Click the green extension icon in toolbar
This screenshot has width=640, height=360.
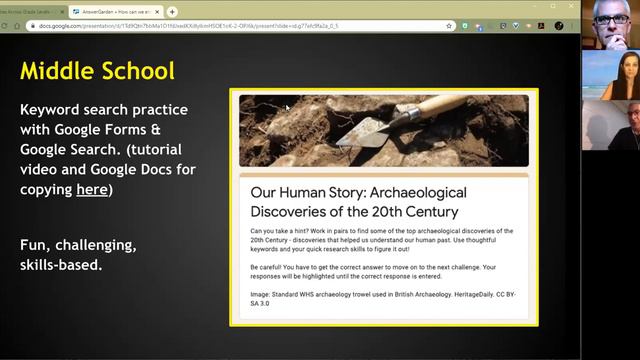click(465, 26)
